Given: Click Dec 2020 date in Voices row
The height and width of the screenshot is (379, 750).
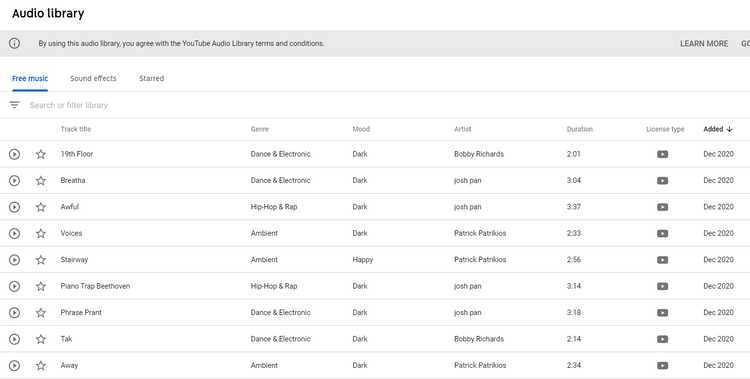Looking at the screenshot, I should click(x=718, y=233).
